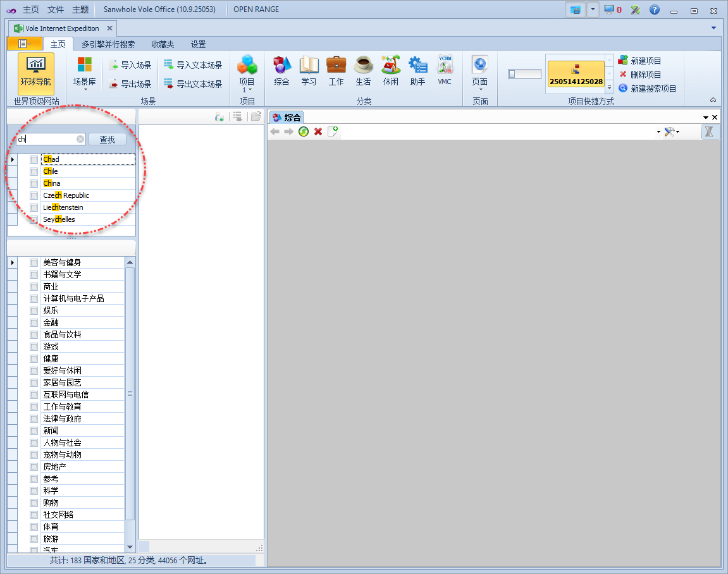Select the 综合 browser tab
728x574 pixels.
tap(287, 118)
